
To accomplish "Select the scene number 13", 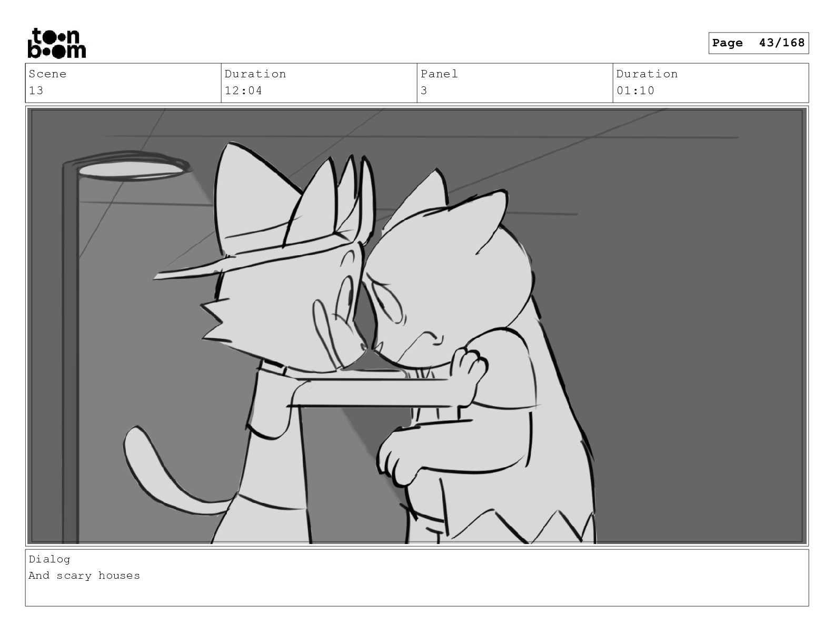I will tap(36, 90).
